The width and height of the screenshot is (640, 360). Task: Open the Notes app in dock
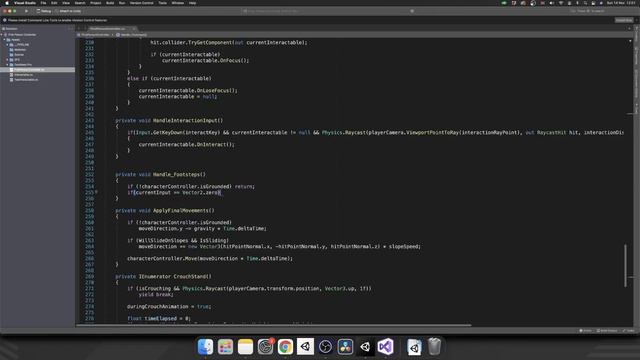pyautogui.click(x=245, y=347)
